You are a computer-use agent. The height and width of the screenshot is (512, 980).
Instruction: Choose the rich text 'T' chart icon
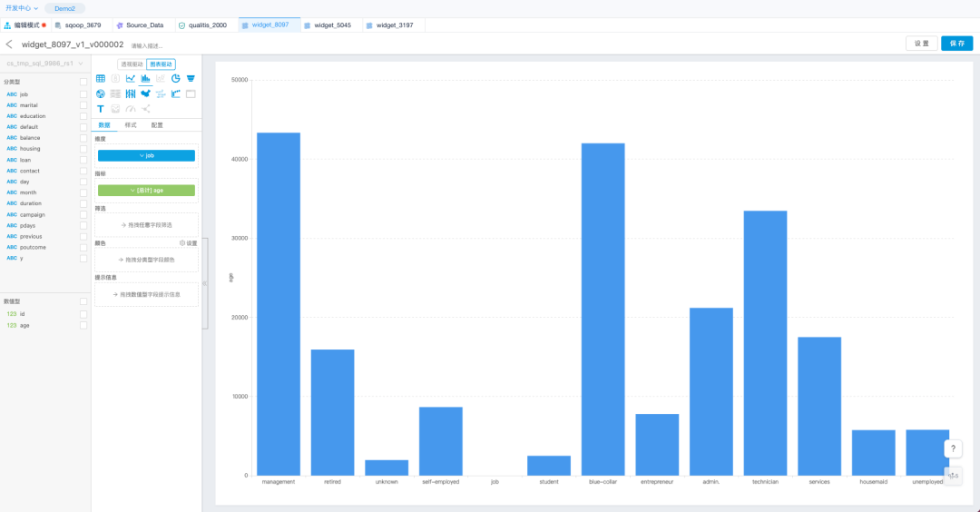(x=101, y=109)
